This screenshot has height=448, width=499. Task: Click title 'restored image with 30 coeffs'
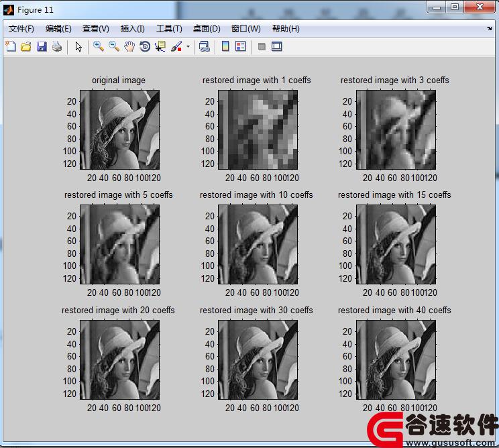256,310
